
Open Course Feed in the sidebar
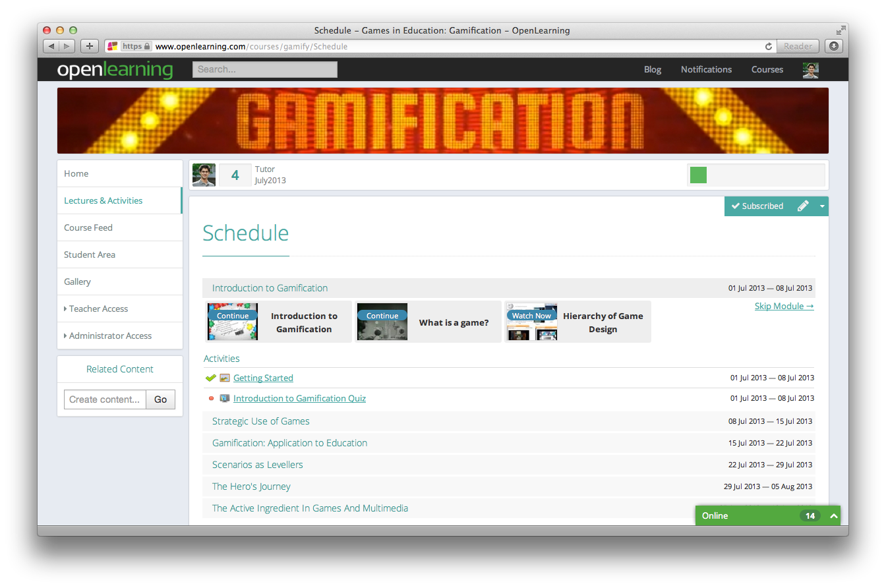click(x=120, y=227)
